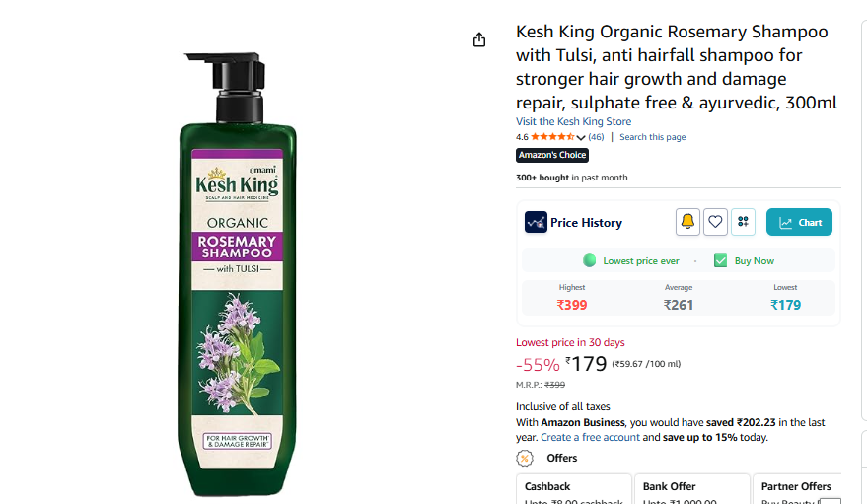The height and width of the screenshot is (504, 867).
Task: Open the Chart button
Action: pyautogui.click(x=799, y=222)
